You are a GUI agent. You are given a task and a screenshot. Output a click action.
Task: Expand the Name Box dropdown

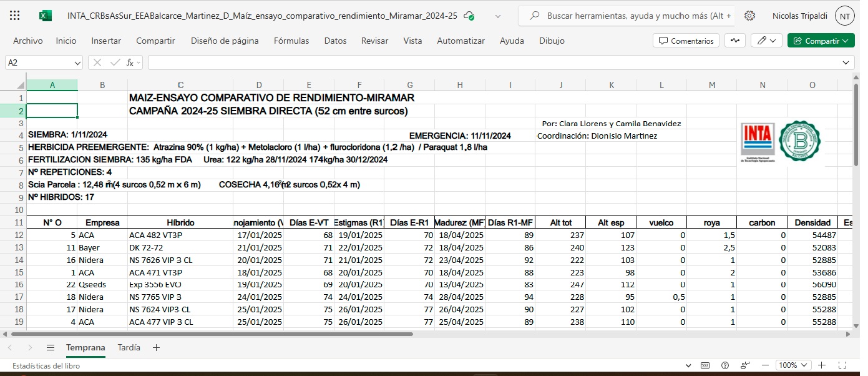click(77, 62)
